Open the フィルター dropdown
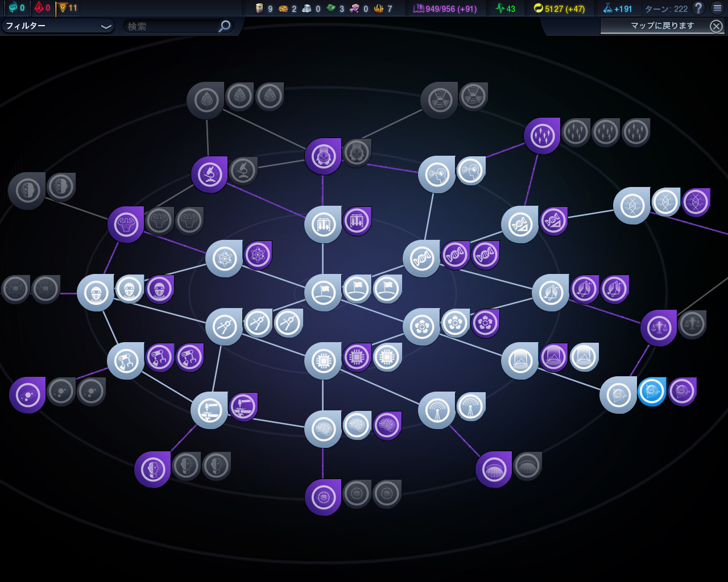 tap(57, 26)
